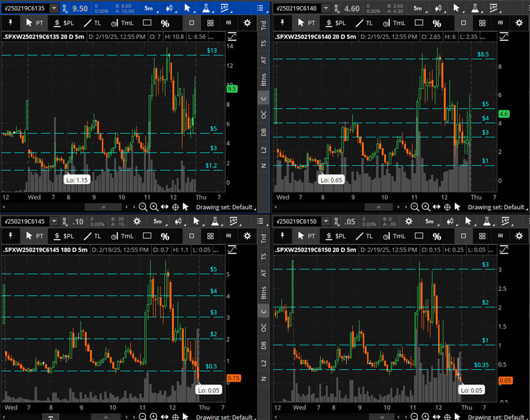Select rectangle drawing tool on C6150 chart
Viewport: 530px width, 420px height.
[x=418, y=236]
